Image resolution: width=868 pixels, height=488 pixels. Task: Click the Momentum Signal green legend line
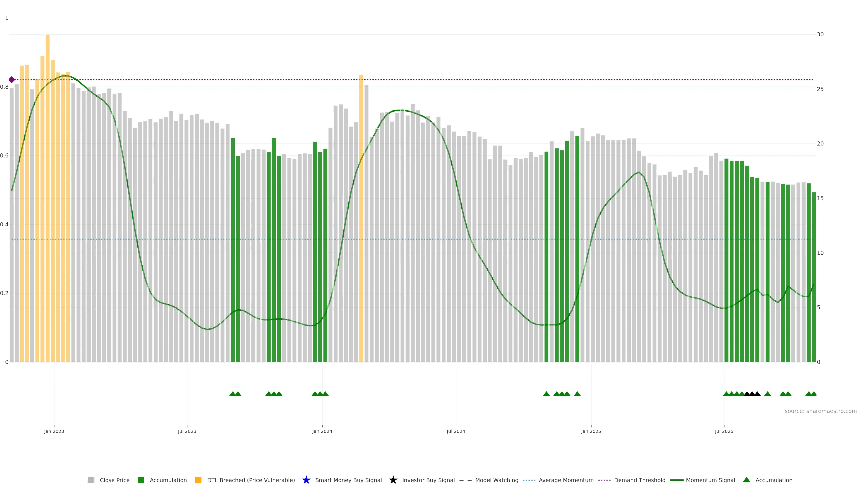pyautogui.click(x=677, y=480)
